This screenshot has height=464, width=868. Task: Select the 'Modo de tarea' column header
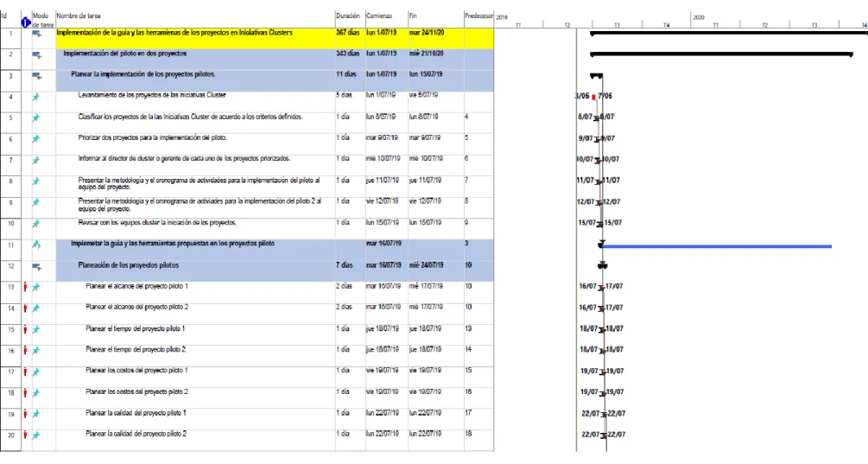tap(44, 20)
